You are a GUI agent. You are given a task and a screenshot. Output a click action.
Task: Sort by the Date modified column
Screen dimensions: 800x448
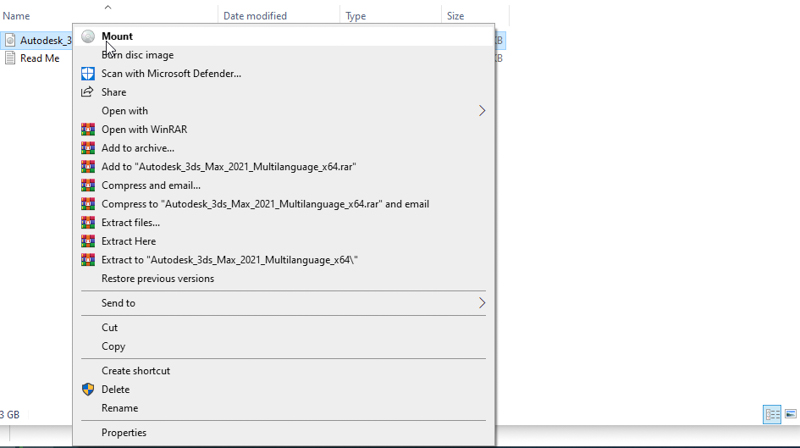[x=255, y=16]
